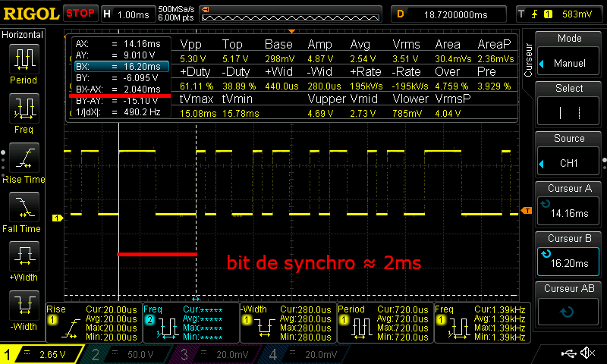Click the RIGOL logo

pos(31,14)
